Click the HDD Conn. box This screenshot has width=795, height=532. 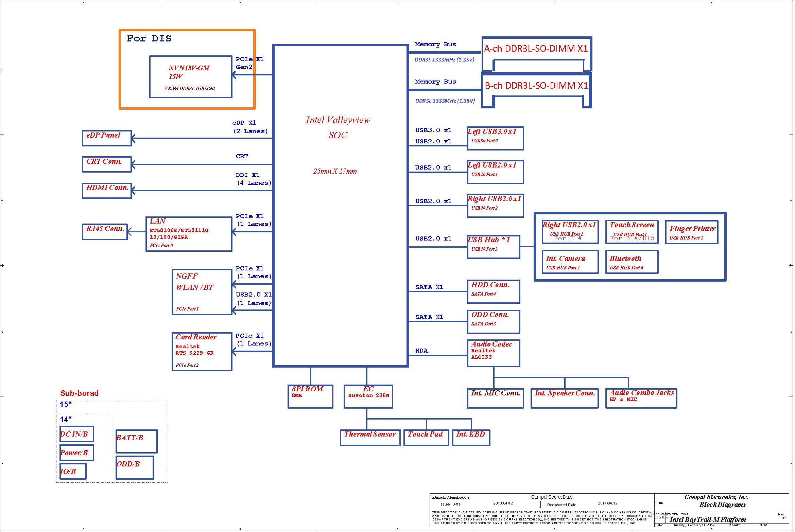[x=494, y=292]
